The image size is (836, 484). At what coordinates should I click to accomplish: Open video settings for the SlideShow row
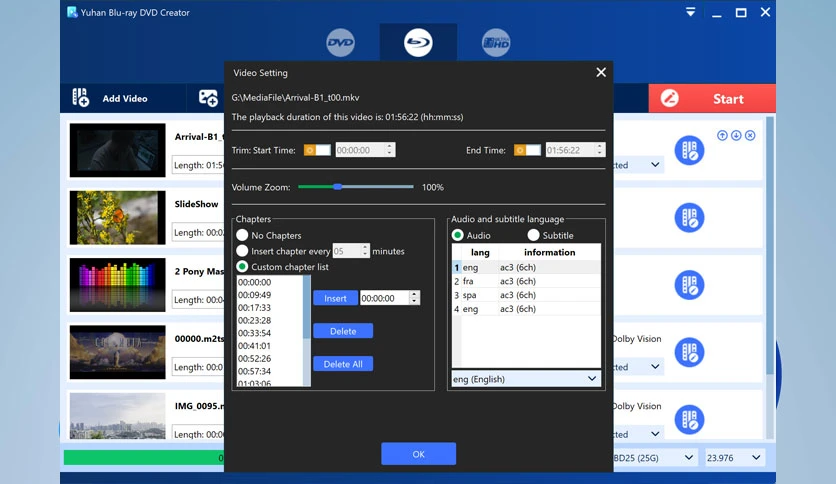click(x=689, y=217)
